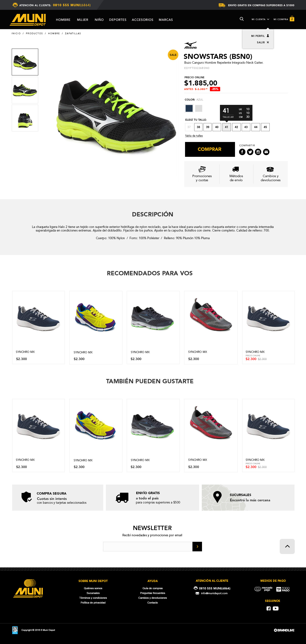Select the navy blue color swatch
Screen dimensions: 306x644
189,108
